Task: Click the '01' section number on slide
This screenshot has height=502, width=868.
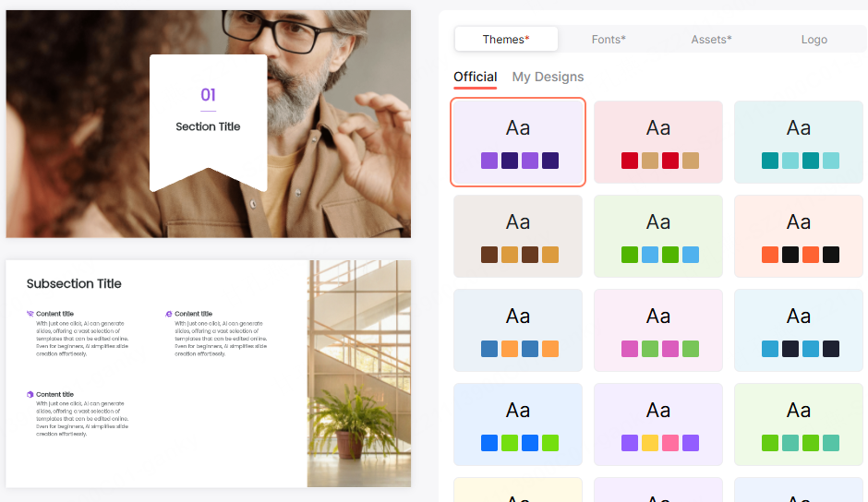Action: [208, 95]
